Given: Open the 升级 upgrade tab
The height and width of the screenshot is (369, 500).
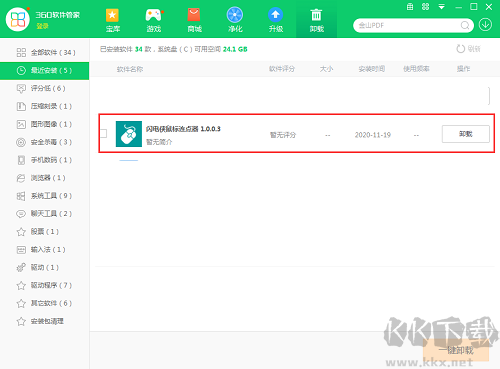Looking at the screenshot, I should tap(276, 20).
